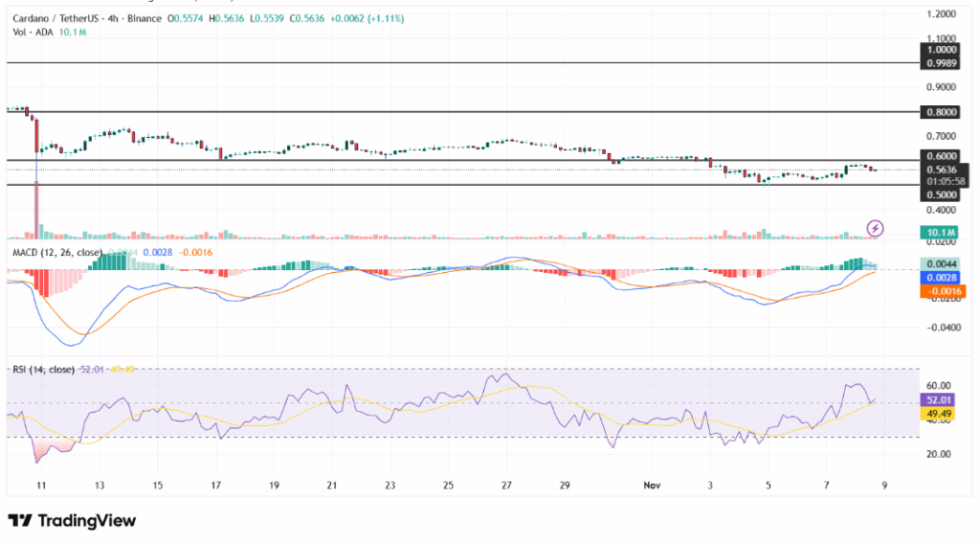The height and width of the screenshot is (544, 980).
Task: Click the yellow RSI average 49.49 tag
Action: [x=940, y=413]
